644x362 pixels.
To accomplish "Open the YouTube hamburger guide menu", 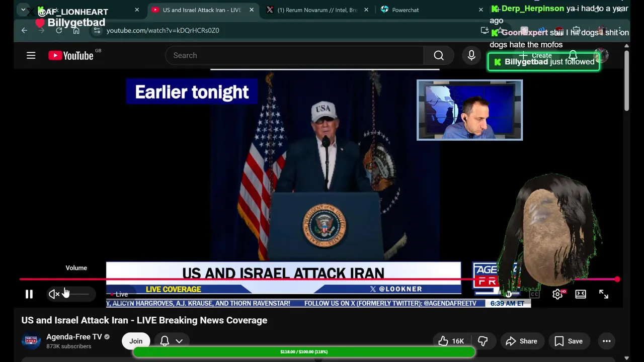I will pyautogui.click(x=31, y=55).
